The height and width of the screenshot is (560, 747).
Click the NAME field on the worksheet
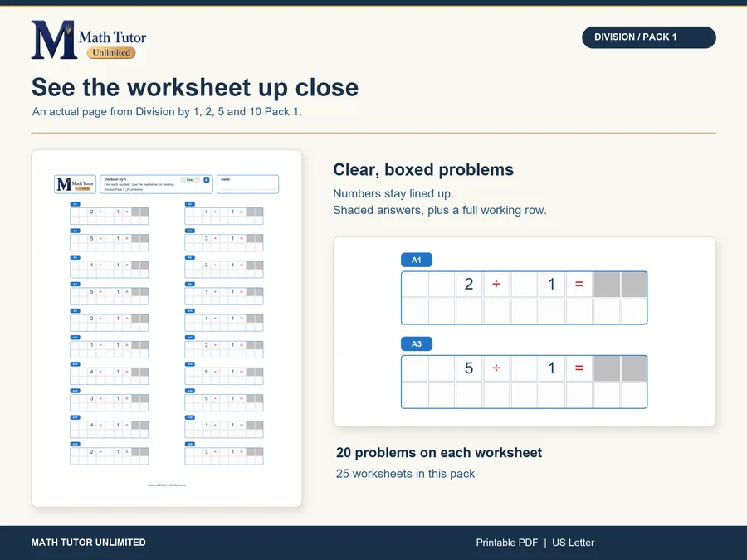[247, 184]
